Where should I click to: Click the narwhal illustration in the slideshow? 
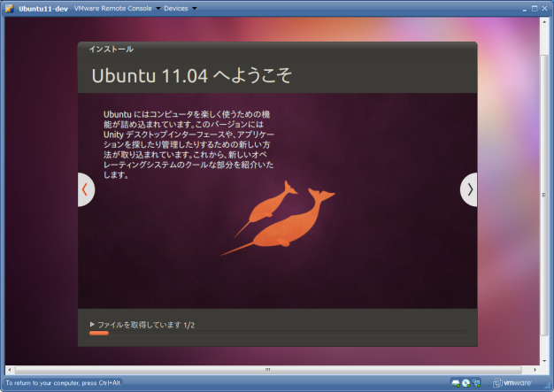point(278,218)
